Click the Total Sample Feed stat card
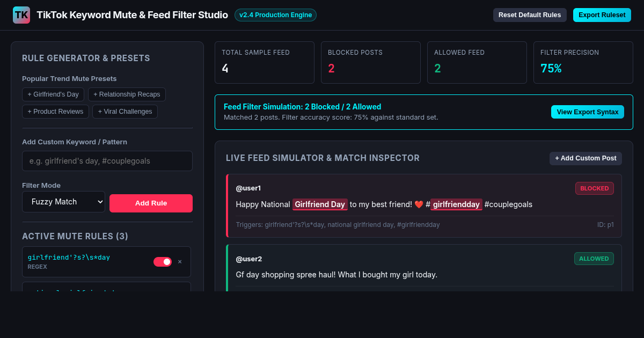This screenshot has height=338, width=644. coord(265,63)
